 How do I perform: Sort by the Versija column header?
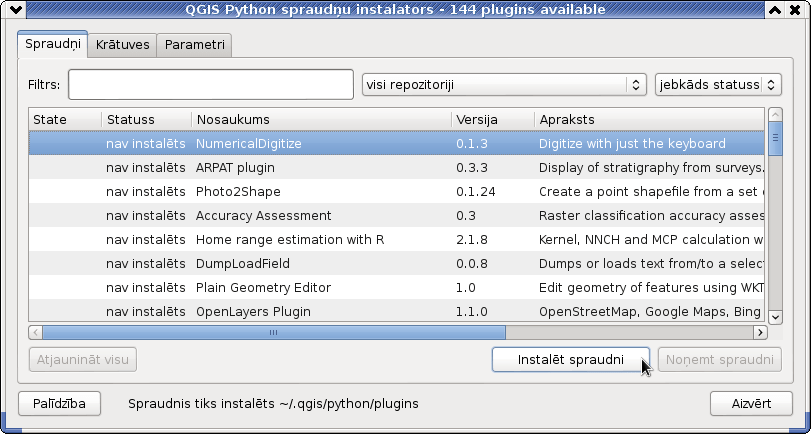pyautogui.click(x=493, y=119)
